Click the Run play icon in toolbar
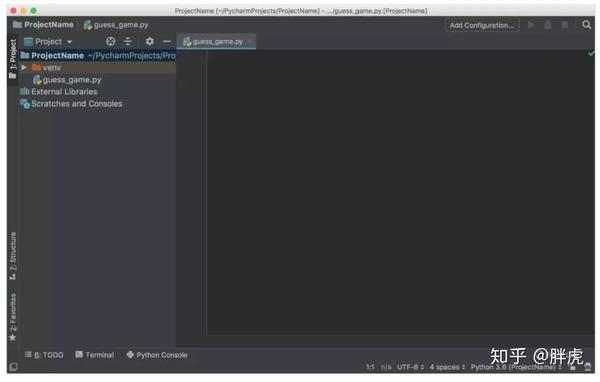Viewport: 600px width, 382px height. [x=531, y=25]
